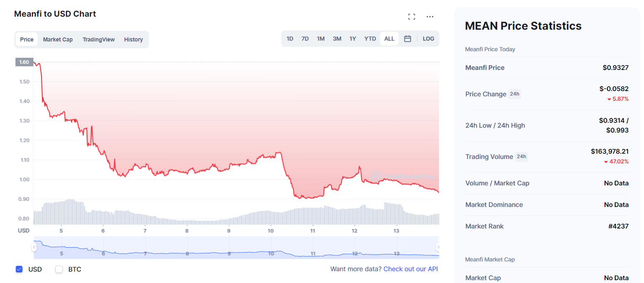Open the calendar date range picker
This screenshot has width=644, height=283.
click(408, 39)
